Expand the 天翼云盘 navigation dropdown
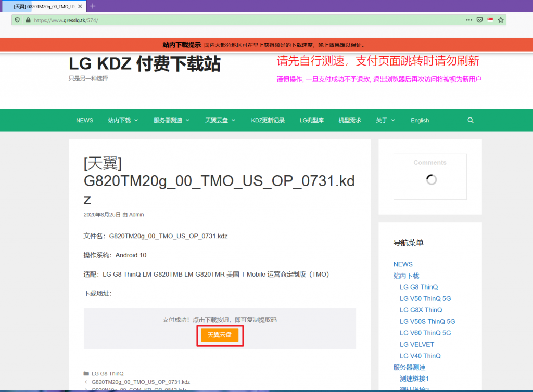Viewport: 533px width, 392px height. tap(220, 120)
